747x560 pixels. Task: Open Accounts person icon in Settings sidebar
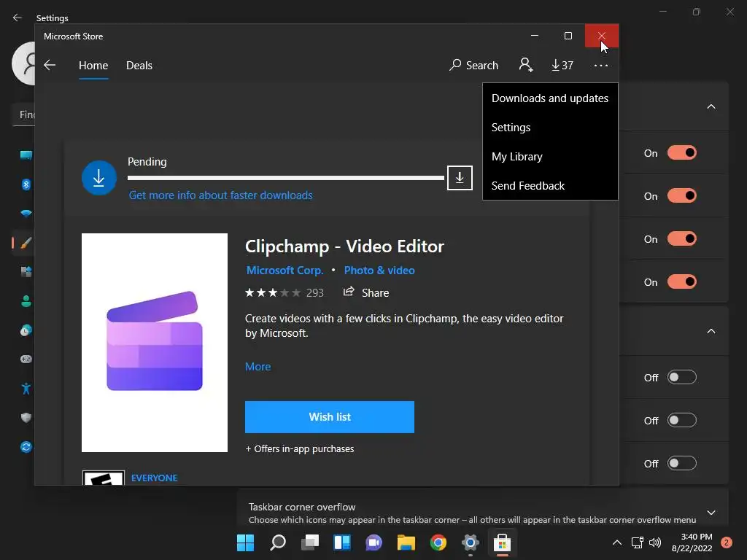(26, 301)
